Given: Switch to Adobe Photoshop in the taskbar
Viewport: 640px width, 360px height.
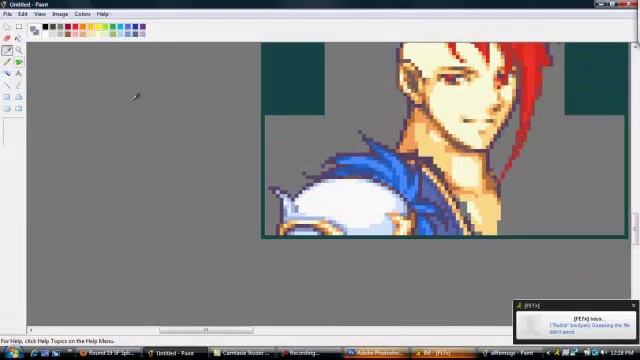Looking at the screenshot, I should coord(376,353).
